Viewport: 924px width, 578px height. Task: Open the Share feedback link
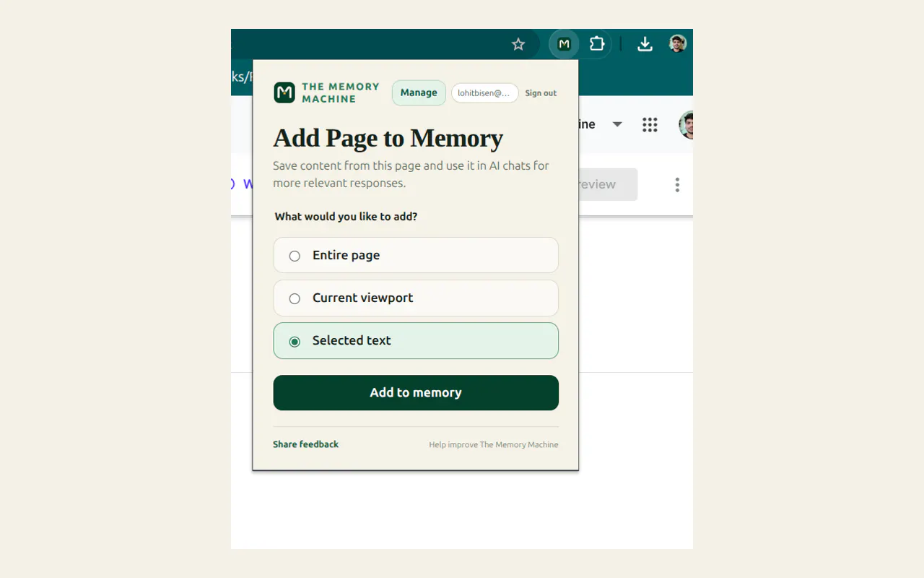[305, 444]
